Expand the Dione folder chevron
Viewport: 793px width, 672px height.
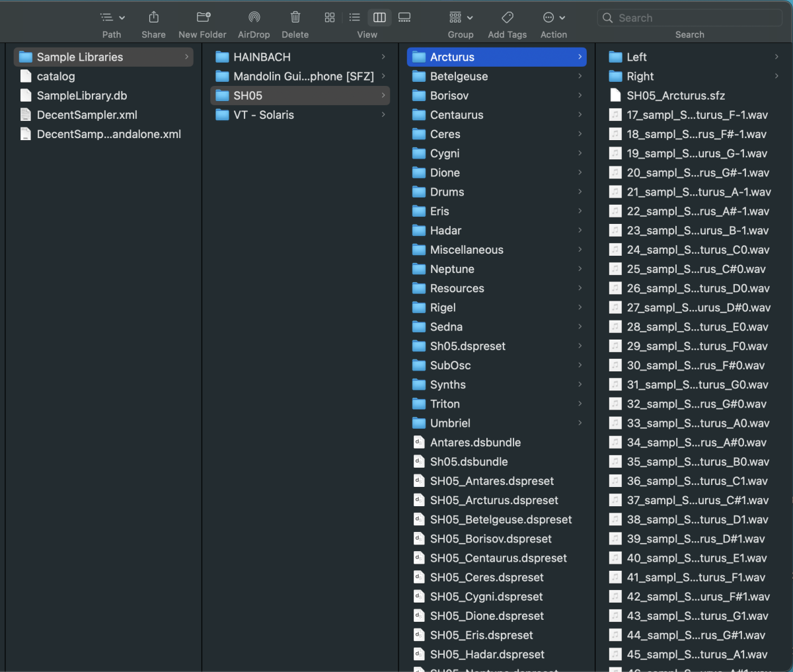[580, 172]
